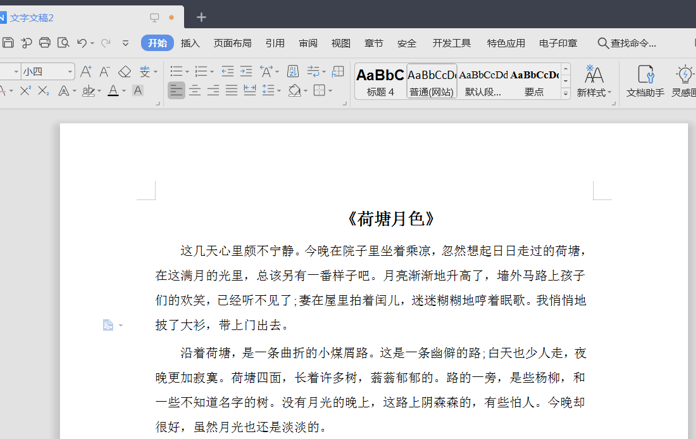Click the Decrease font size icon
The height and width of the screenshot is (439, 696).
pyautogui.click(x=104, y=71)
